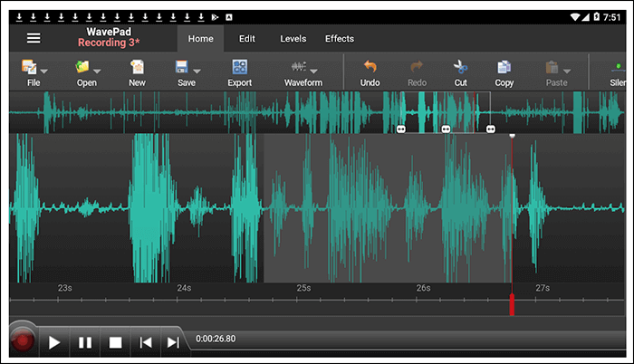Open the Levels tab
Image resolution: width=634 pixels, height=364 pixels.
(x=293, y=38)
